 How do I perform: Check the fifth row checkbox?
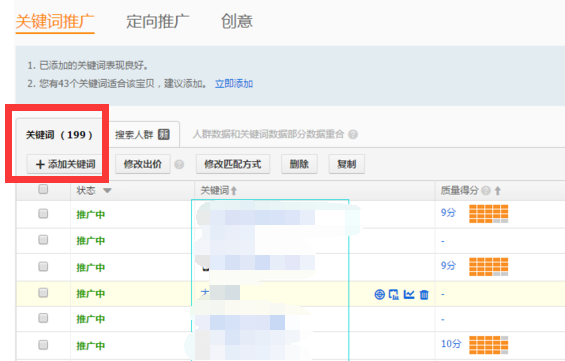pos(43,318)
